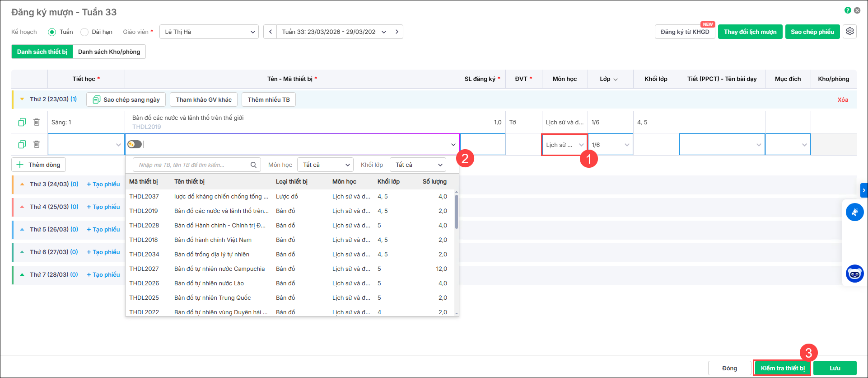Switch to Danh sách thiết bị tab
This screenshot has width=868, height=378.
pyautogui.click(x=42, y=52)
